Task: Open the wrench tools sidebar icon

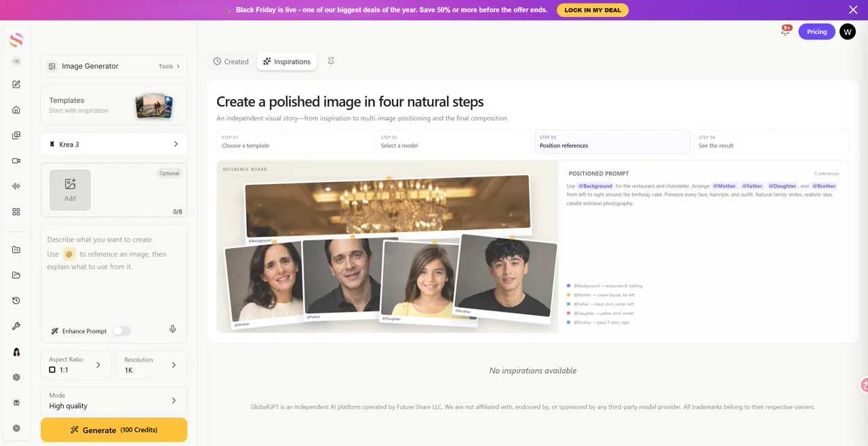Action: [x=16, y=326]
